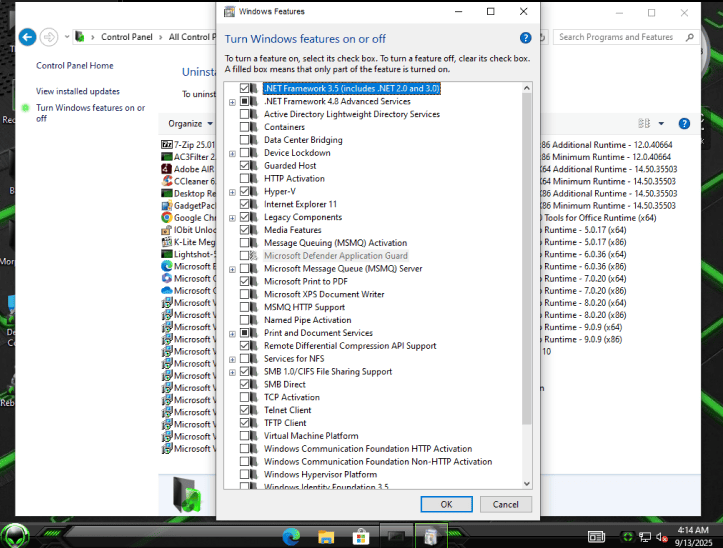The image size is (723, 548).
Task: Uncheck the Telnet Client checkbox
Action: [245, 410]
